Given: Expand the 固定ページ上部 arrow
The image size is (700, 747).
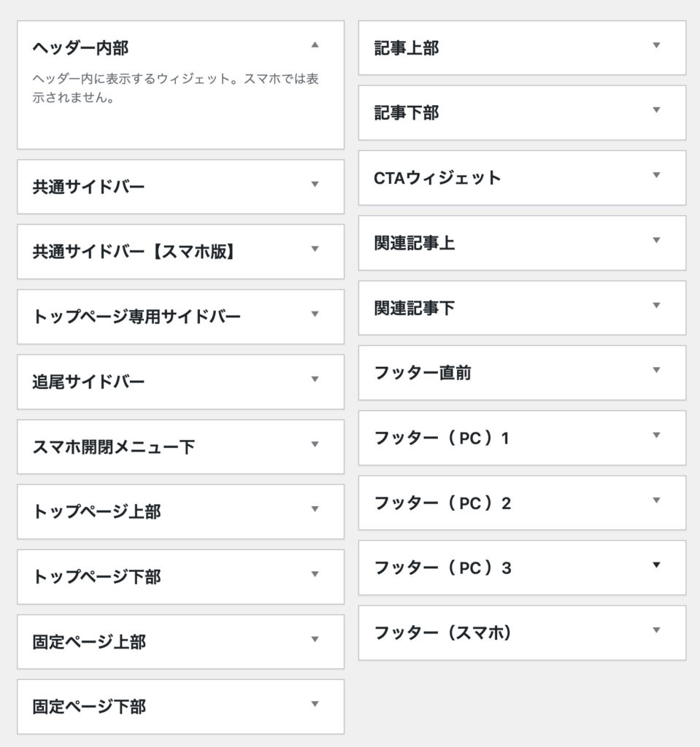Looking at the screenshot, I should click(x=315, y=639).
